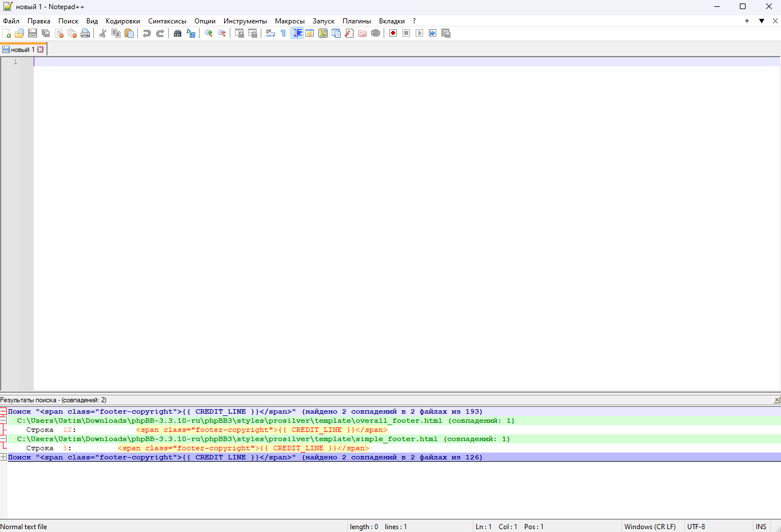
Task: Close the новый 1 document tab
Action: coord(41,50)
